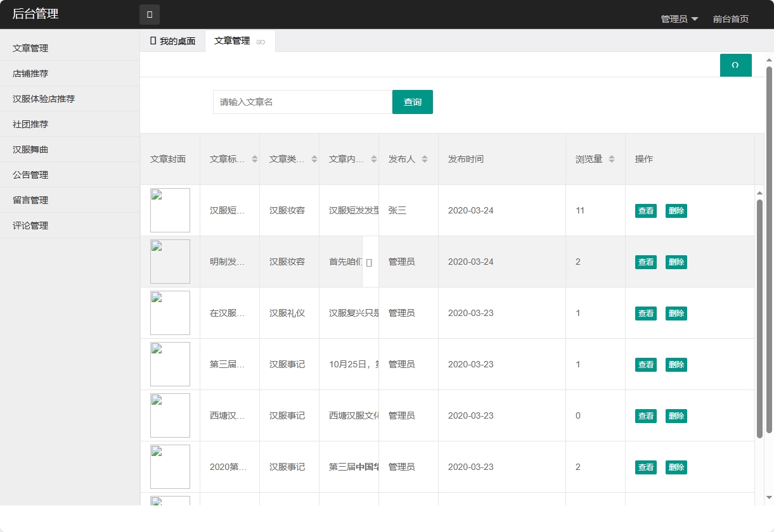774x532 pixels.
Task: Click 查看 on the 明制发 article row
Action: [645, 262]
